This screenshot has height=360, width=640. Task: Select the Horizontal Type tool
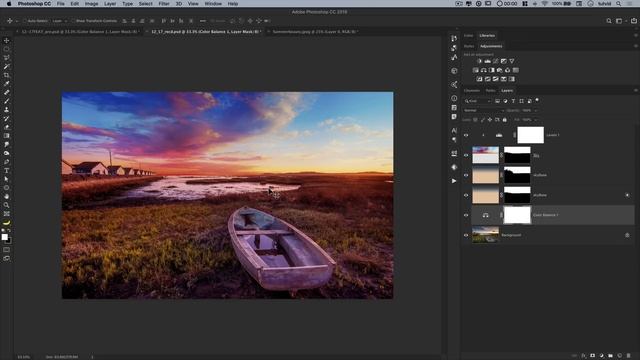[x=7, y=171]
